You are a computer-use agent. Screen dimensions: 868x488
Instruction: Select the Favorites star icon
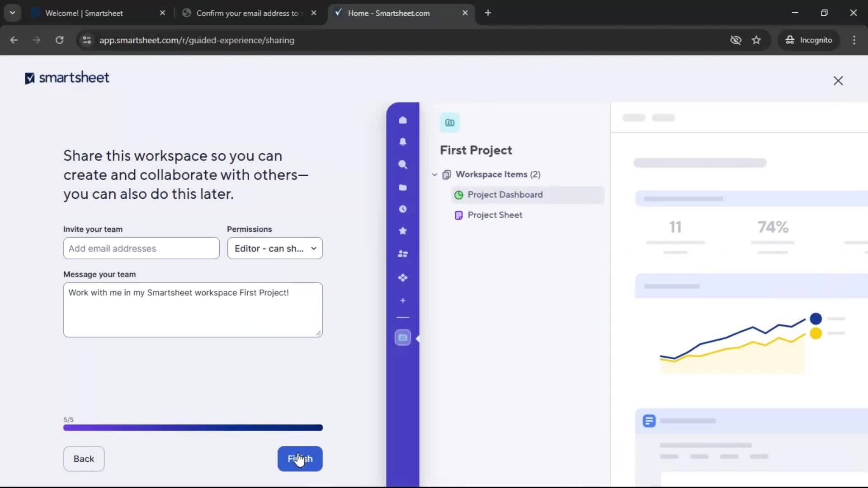click(403, 231)
